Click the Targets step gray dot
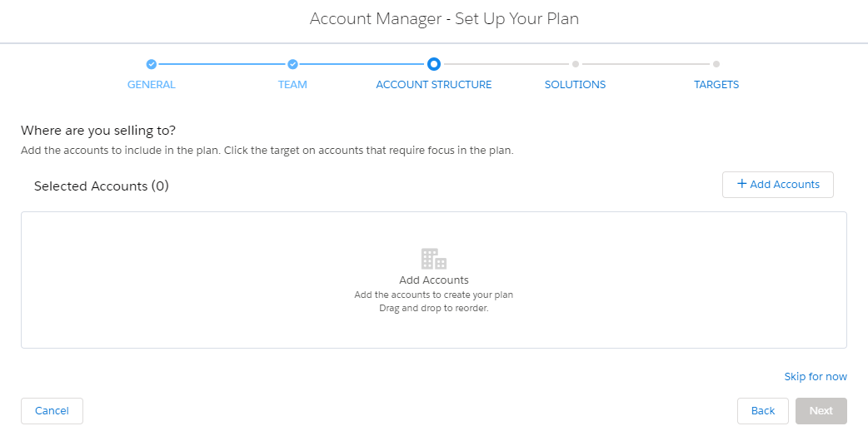Image resolution: width=868 pixels, height=436 pixels. [x=716, y=64]
